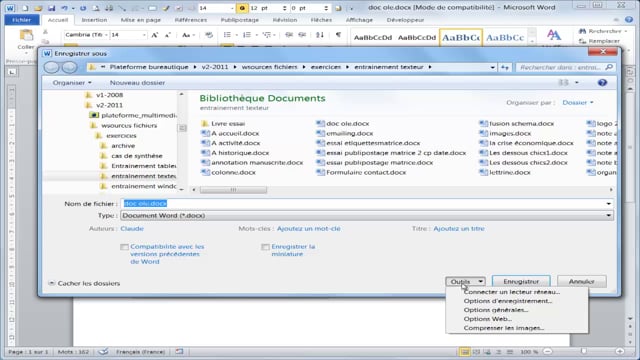The height and width of the screenshot is (360, 640).
Task: Enable 'Enregistrer la miniature' checkbox
Action: pos(265,247)
